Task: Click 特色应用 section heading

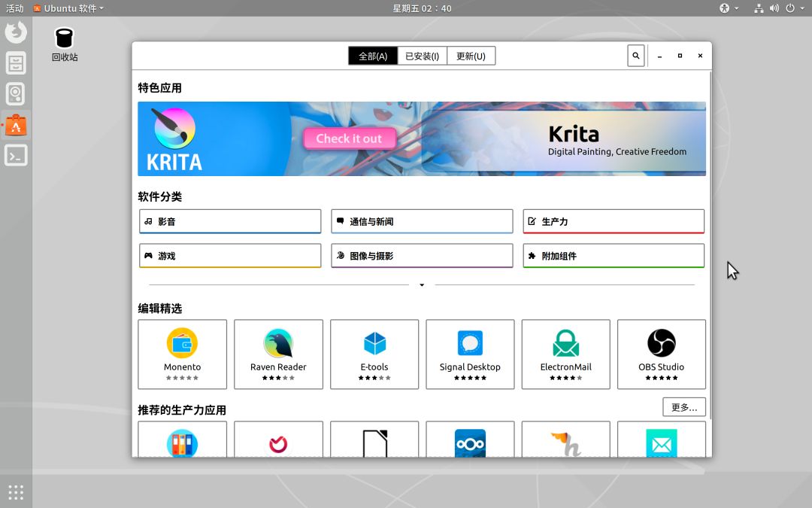Action: click(160, 88)
